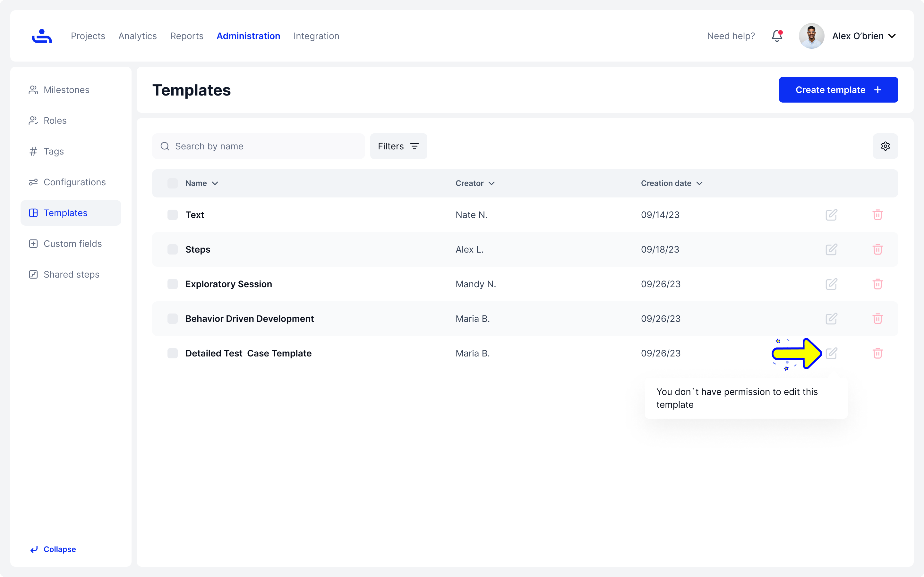Select the Exploratory Session row checkbox

[173, 284]
